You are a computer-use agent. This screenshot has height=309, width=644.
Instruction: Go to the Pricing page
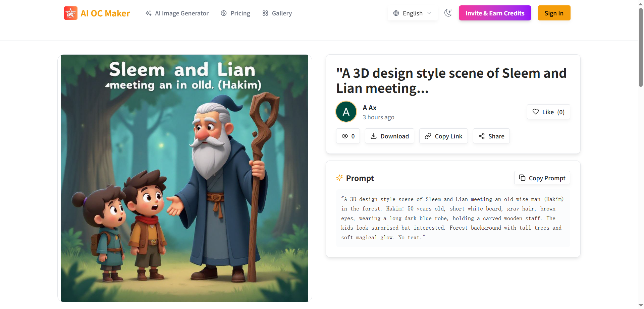click(235, 13)
